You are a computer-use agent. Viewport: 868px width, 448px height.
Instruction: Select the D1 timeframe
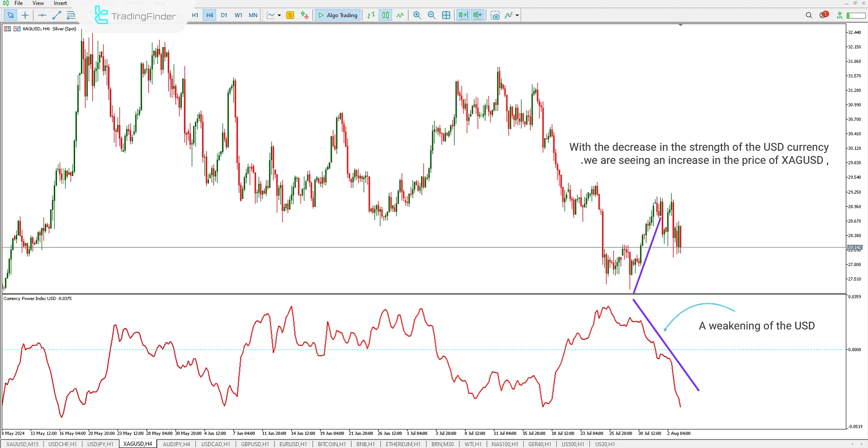pyautogui.click(x=224, y=15)
